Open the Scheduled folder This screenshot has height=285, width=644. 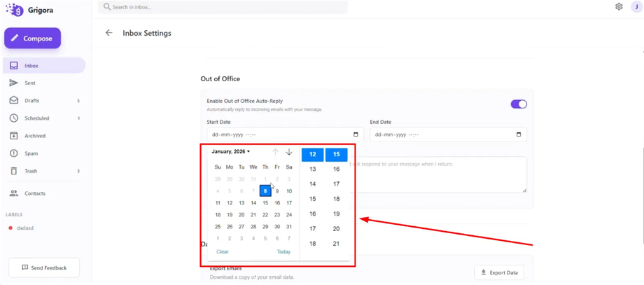point(44,118)
